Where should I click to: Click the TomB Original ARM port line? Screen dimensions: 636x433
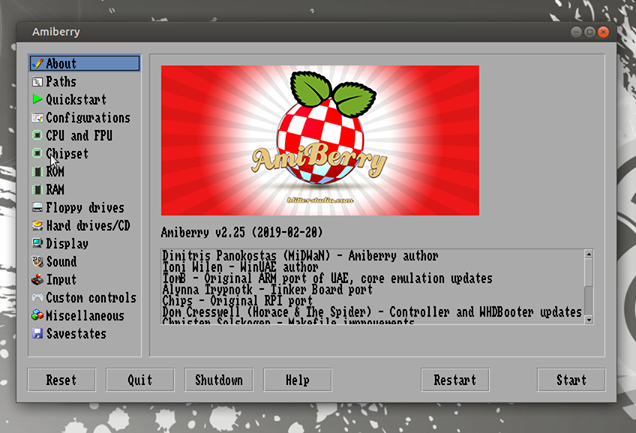(x=327, y=278)
